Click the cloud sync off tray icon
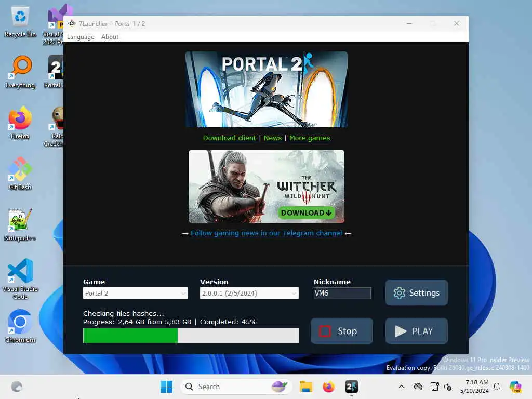532x399 pixels. 418,387
